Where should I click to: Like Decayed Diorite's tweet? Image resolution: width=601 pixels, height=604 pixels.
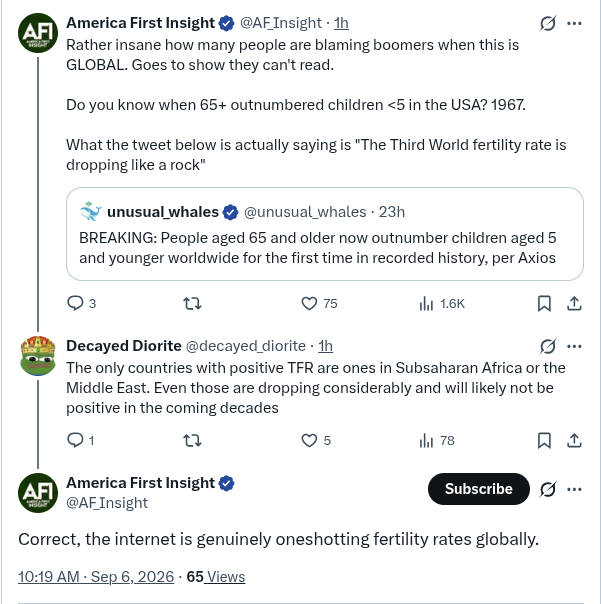[x=309, y=440]
